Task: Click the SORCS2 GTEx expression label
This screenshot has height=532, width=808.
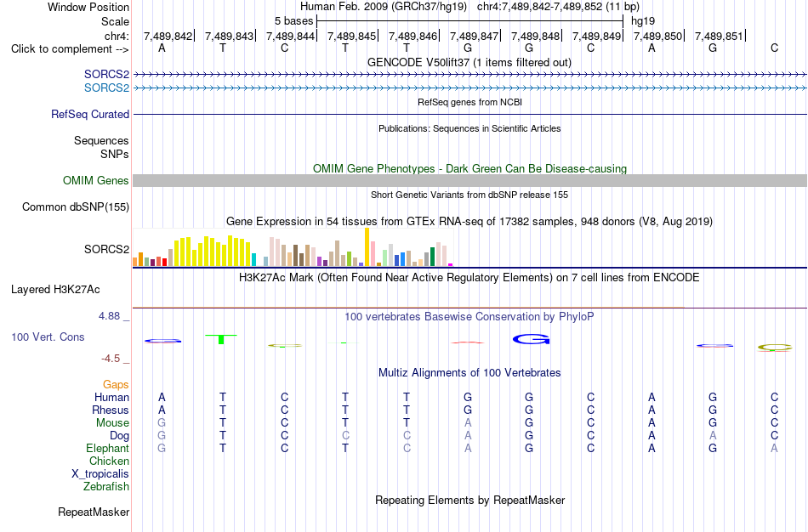Action: pos(106,249)
